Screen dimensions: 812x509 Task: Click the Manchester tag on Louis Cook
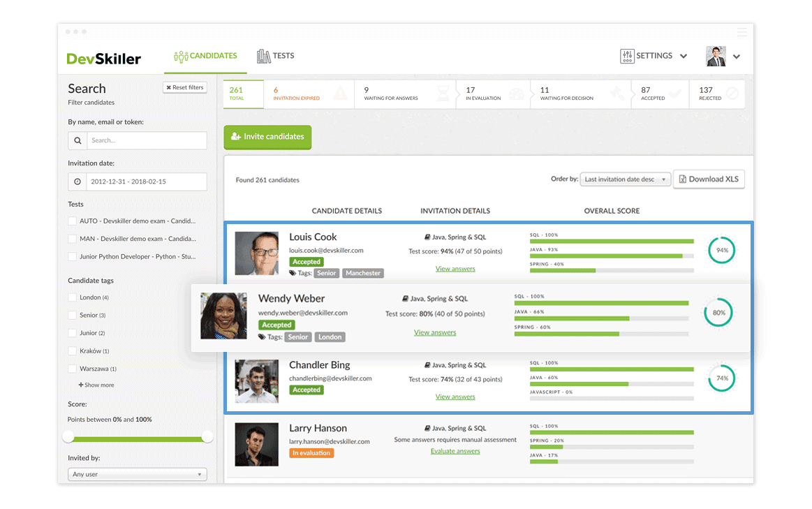363,273
